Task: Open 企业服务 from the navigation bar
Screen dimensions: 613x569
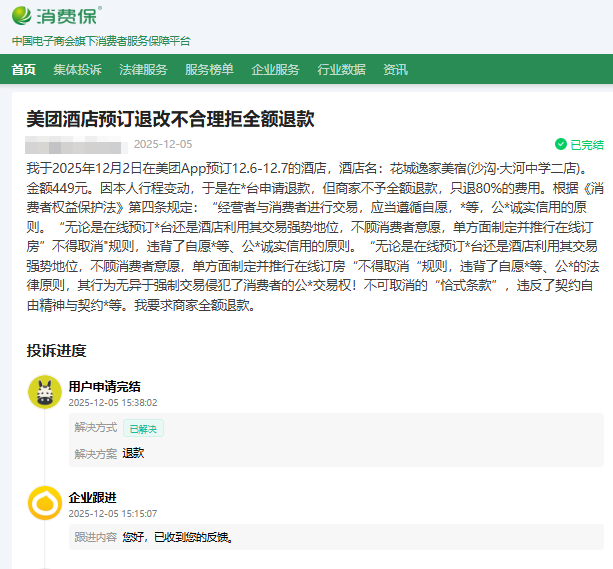Action: pos(275,69)
